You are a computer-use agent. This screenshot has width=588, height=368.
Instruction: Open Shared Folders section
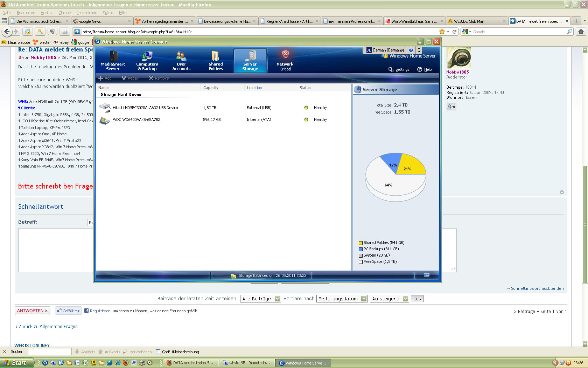[x=216, y=60]
